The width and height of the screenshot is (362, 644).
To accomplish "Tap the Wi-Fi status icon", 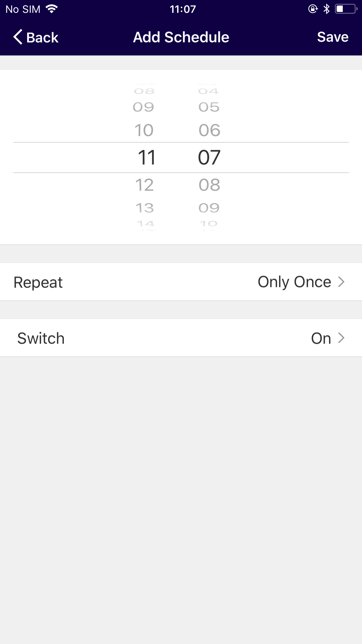I will point(52,9).
